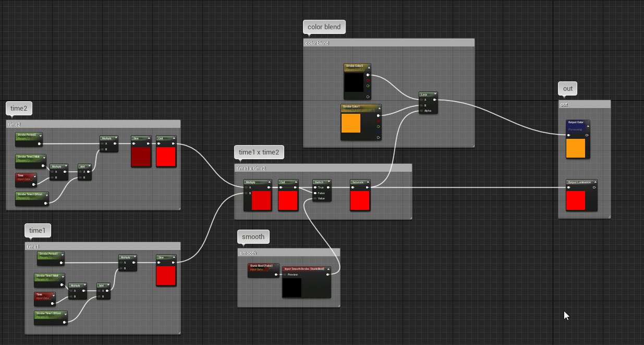The width and height of the screenshot is (644, 345).
Task: Click the Switch node's True pin
Action: tap(315, 187)
